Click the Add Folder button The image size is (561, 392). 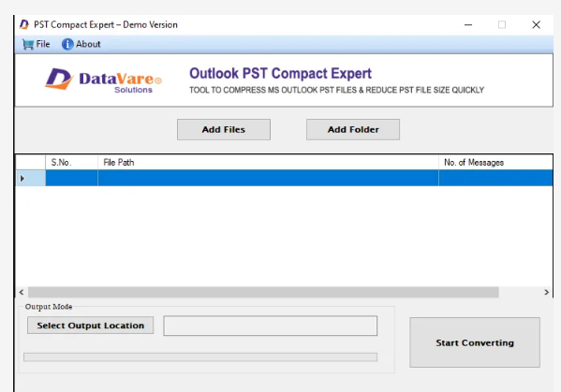click(353, 129)
